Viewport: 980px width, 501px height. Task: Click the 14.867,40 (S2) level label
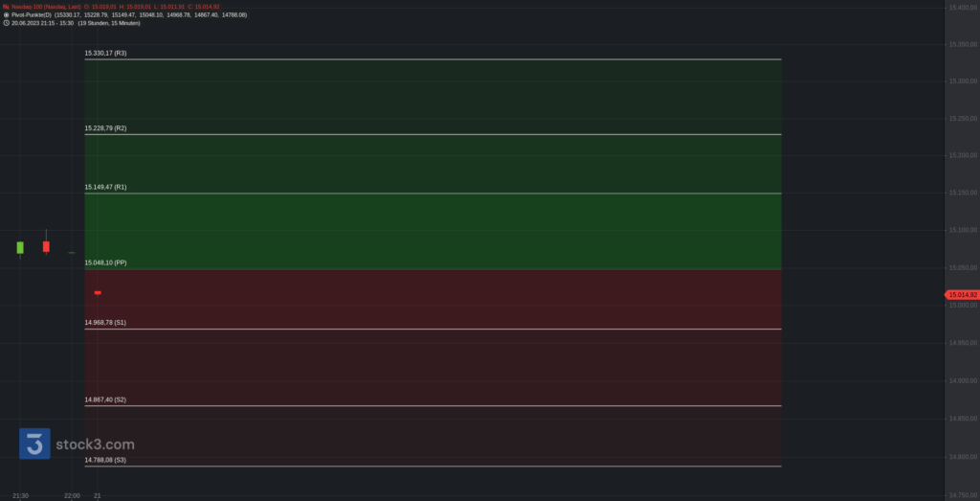pyautogui.click(x=105, y=399)
